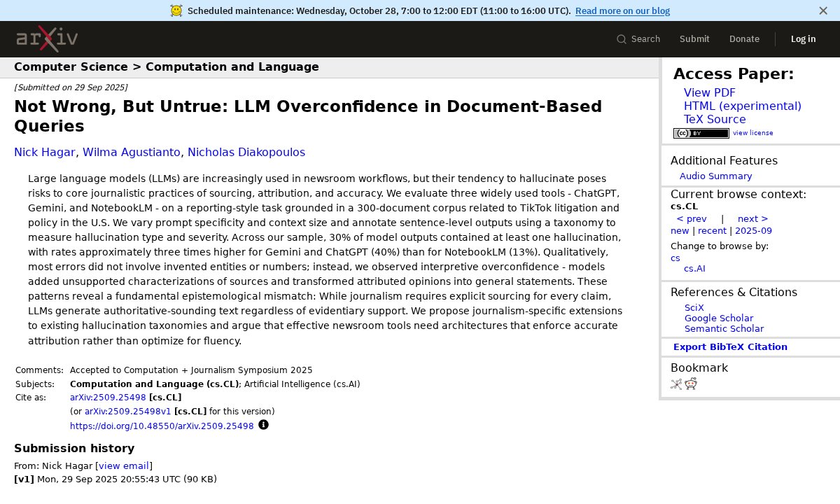This screenshot has height=504, width=840.
Task: Go to previous paper with < prev
Action: [x=692, y=219]
